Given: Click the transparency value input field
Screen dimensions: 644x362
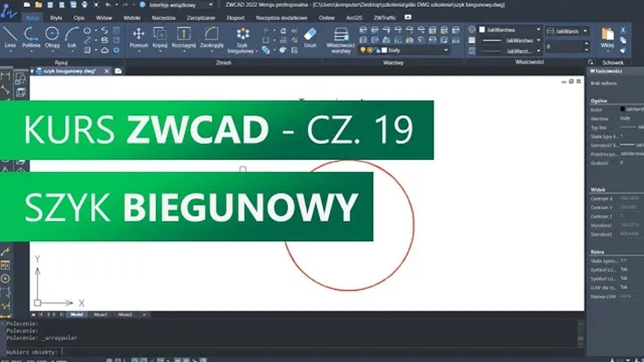Looking at the screenshot, I should (x=563, y=47).
